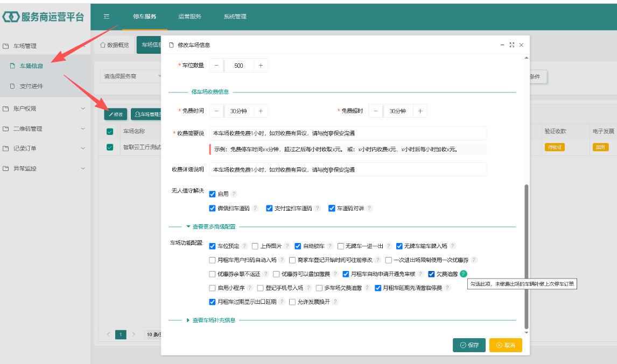This screenshot has height=364, width=617.
Task: Click the 取消 button
Action: click(506, 345)
